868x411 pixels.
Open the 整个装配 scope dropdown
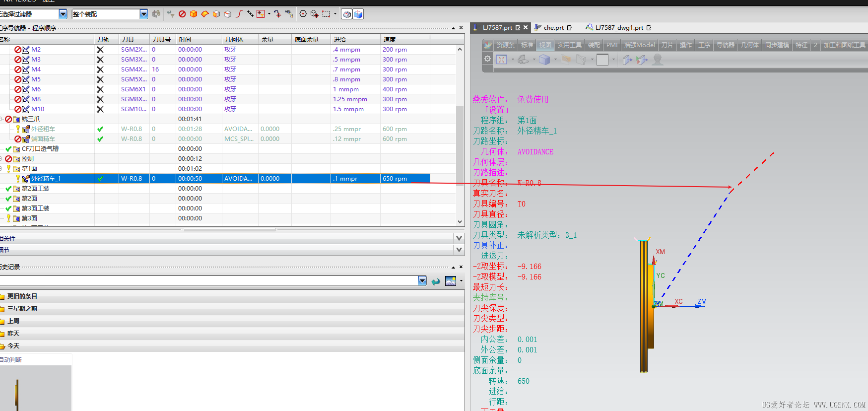[144, 14]
